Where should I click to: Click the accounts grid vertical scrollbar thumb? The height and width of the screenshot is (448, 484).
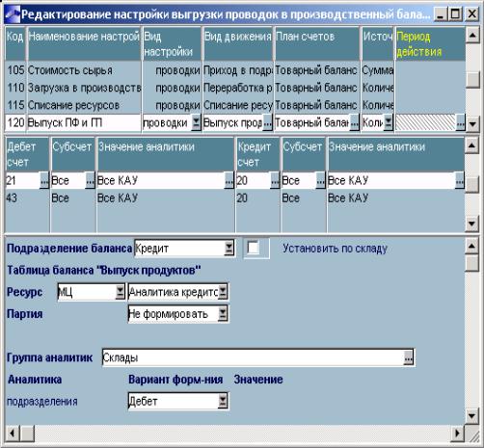pyautogui.click(x=471, y=184)
